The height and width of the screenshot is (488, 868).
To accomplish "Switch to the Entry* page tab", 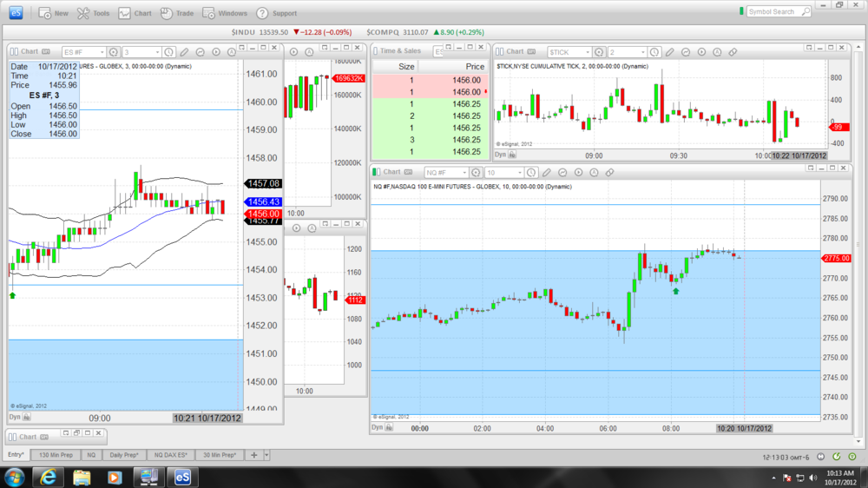I will [x=16, y=455].
